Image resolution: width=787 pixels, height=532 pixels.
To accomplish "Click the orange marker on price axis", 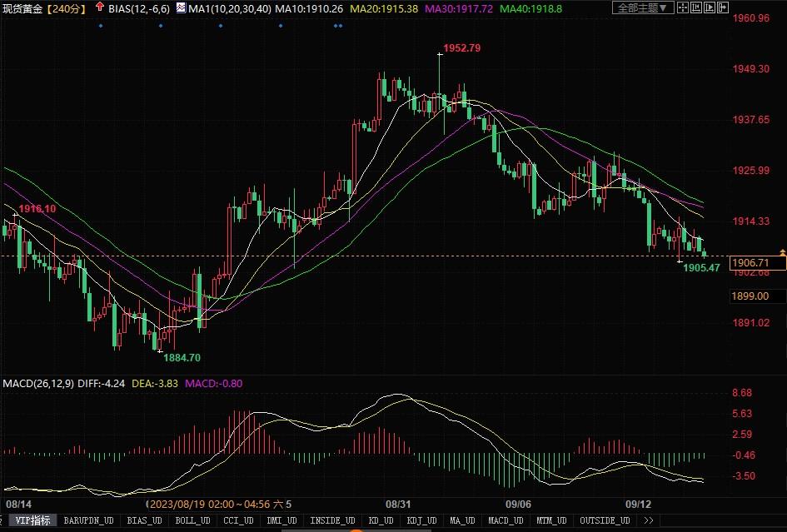I will click(783, 252).
